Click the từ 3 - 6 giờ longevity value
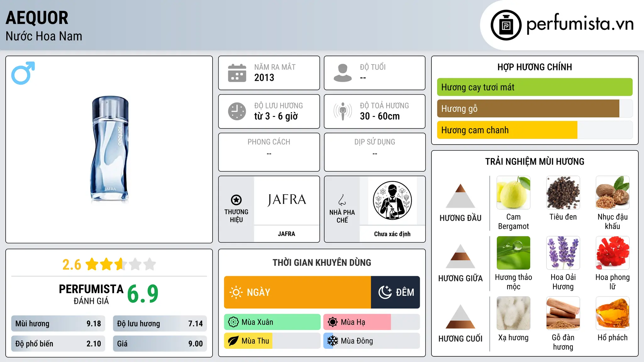This screenshot has height=362, width=644. (x=276, y=116)
